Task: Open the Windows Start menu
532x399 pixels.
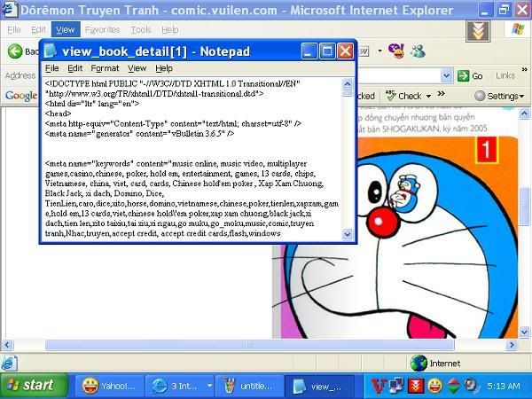Action: pos(34,386)
